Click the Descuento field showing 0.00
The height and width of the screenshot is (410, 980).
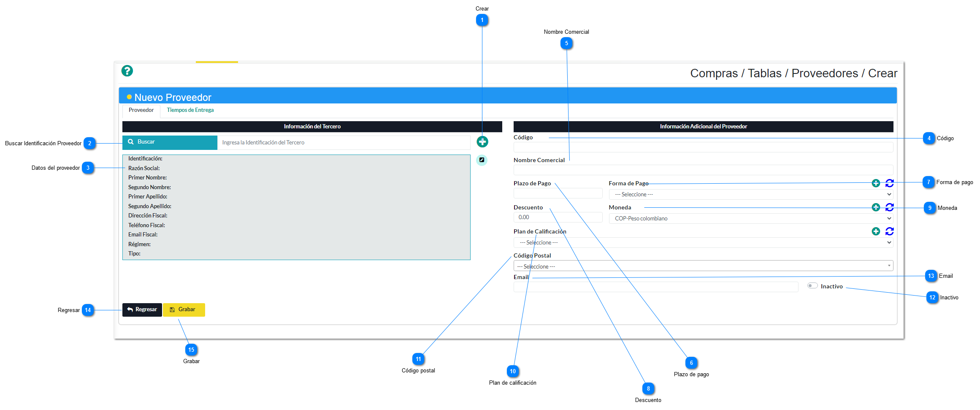pos(558,217)
